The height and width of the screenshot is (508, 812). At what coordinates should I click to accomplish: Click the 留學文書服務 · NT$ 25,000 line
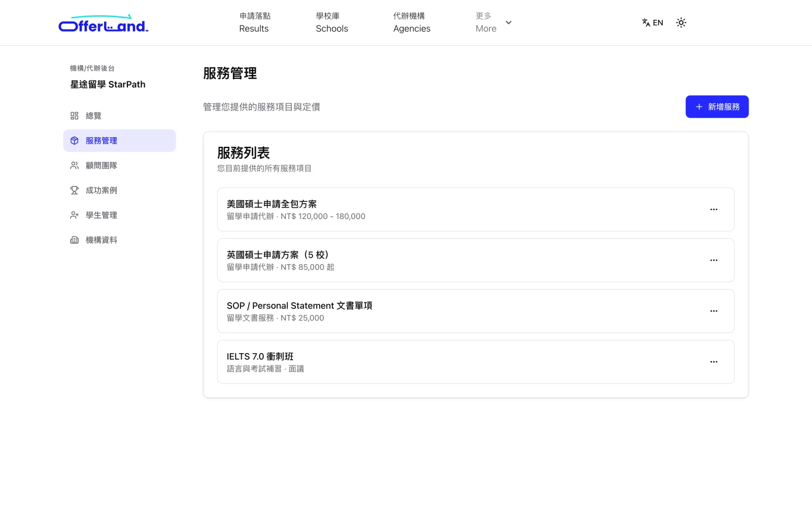point(275,318)
